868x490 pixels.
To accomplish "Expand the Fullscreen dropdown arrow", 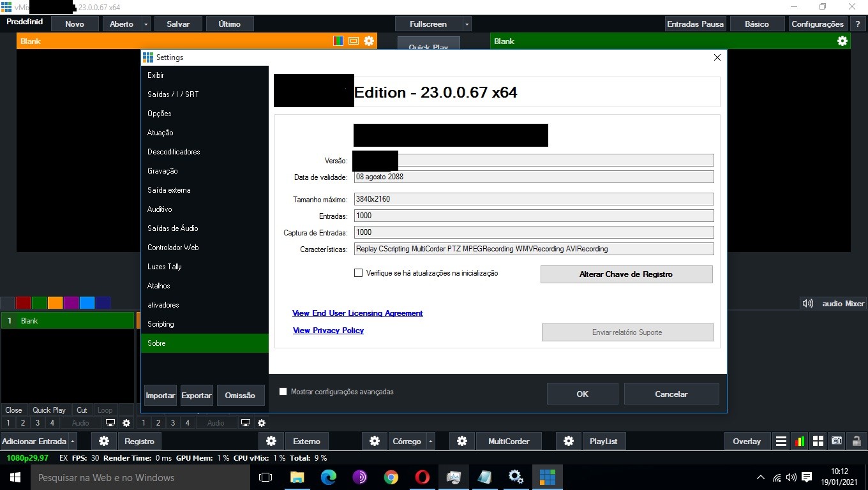I will pyautogui.click(x=467, y=24).
